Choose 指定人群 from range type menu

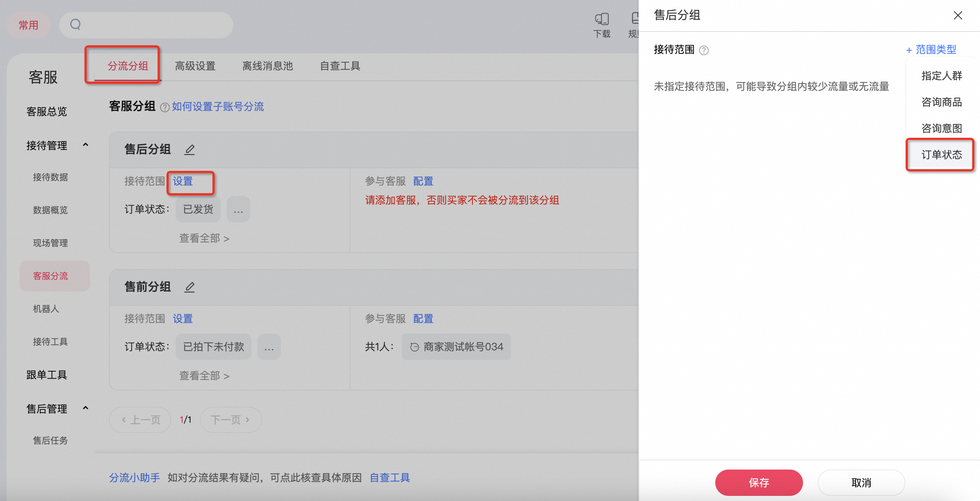click(x=941, y=76)
